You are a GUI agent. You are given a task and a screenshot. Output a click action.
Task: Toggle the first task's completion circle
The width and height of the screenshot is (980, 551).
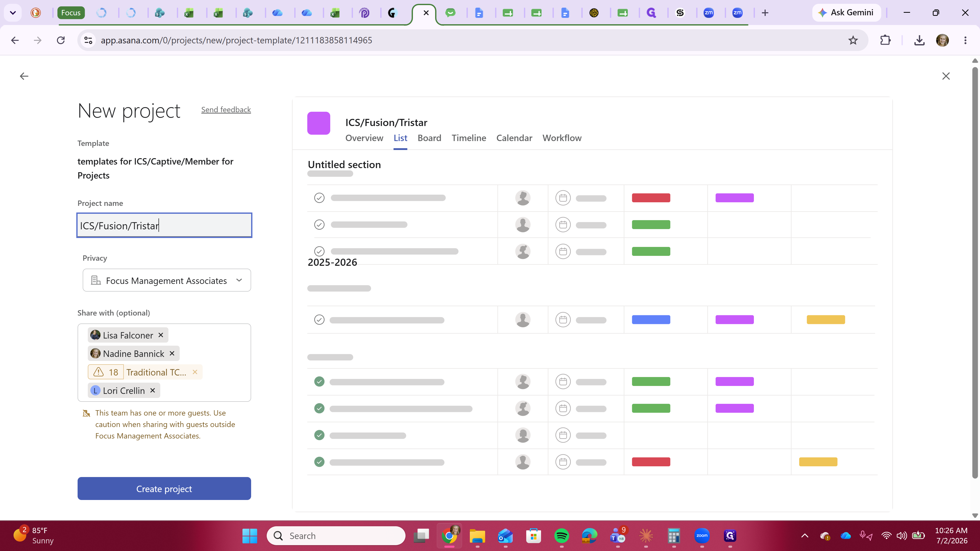tap(319, 198)
